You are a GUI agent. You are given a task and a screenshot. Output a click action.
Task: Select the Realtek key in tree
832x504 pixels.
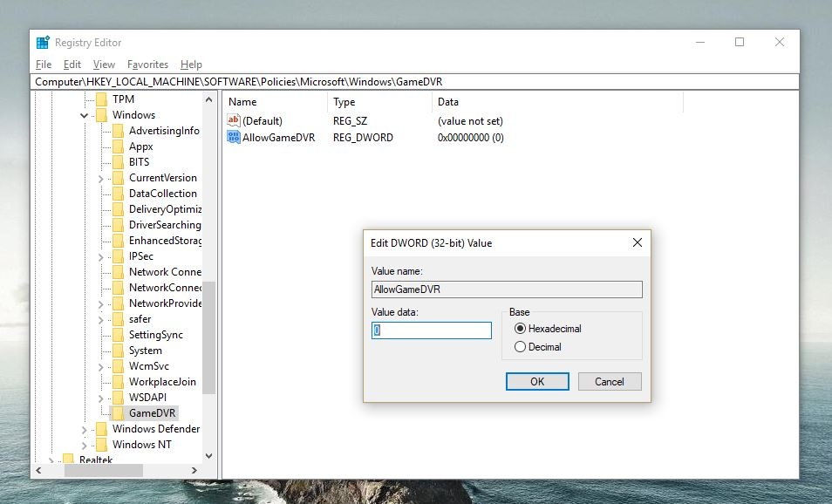coord(96,460)
